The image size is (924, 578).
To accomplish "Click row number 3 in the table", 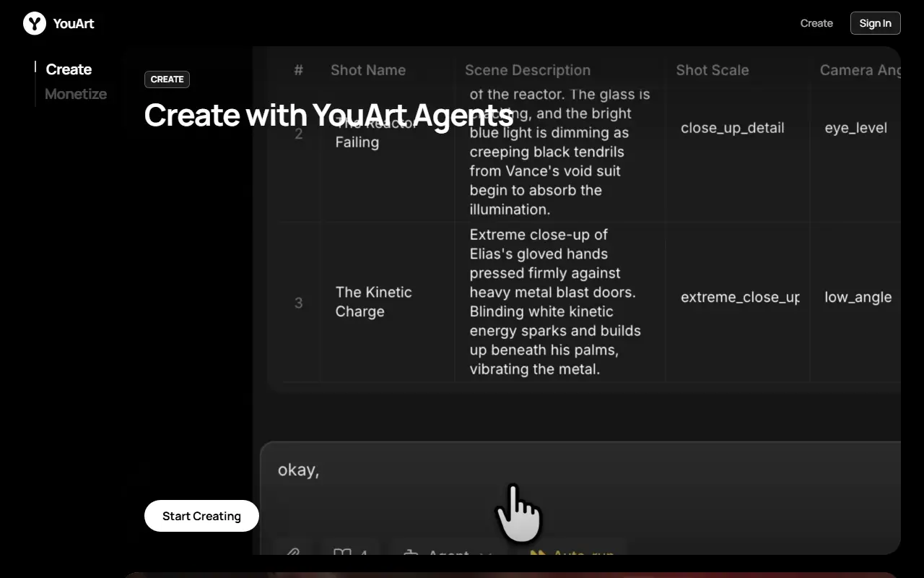I will (x=298, y=303).
